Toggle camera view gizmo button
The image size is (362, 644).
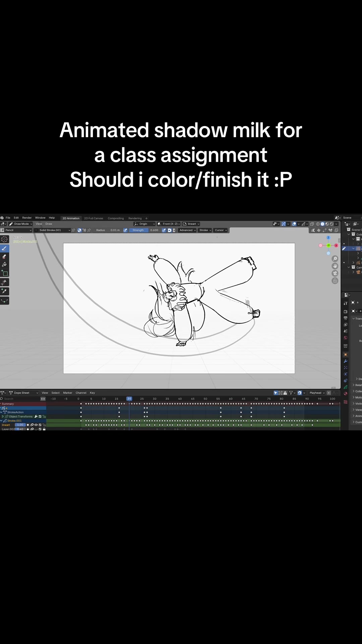coord(335,273)
